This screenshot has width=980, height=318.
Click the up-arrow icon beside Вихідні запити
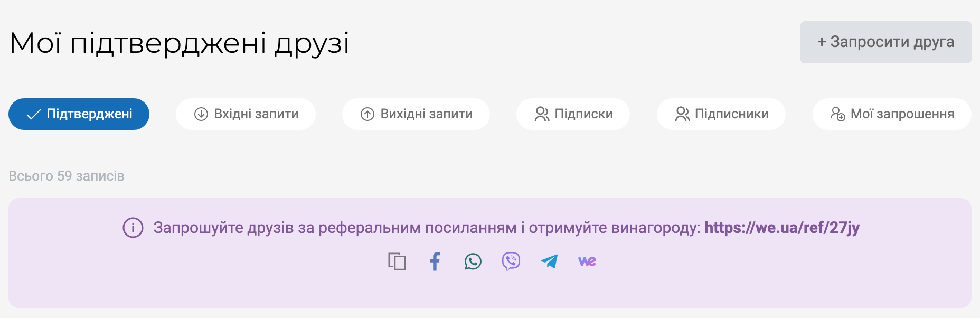point(368,114)
